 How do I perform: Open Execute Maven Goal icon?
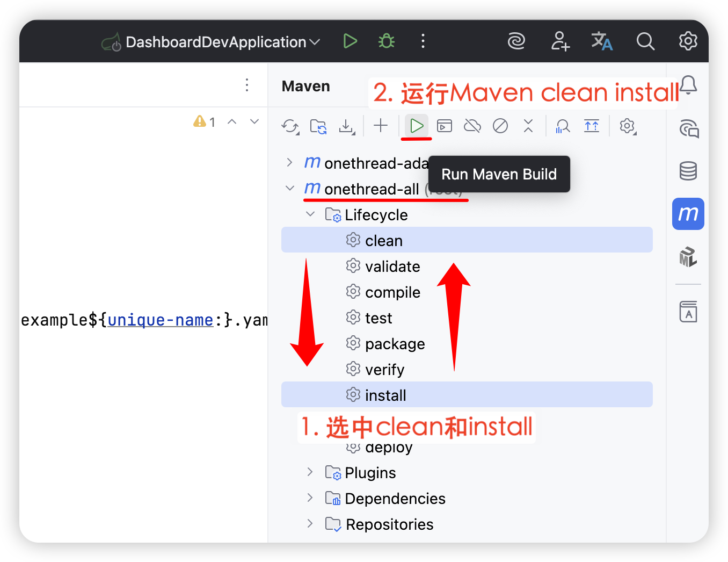pyautogui.click(x=445, y=126)
